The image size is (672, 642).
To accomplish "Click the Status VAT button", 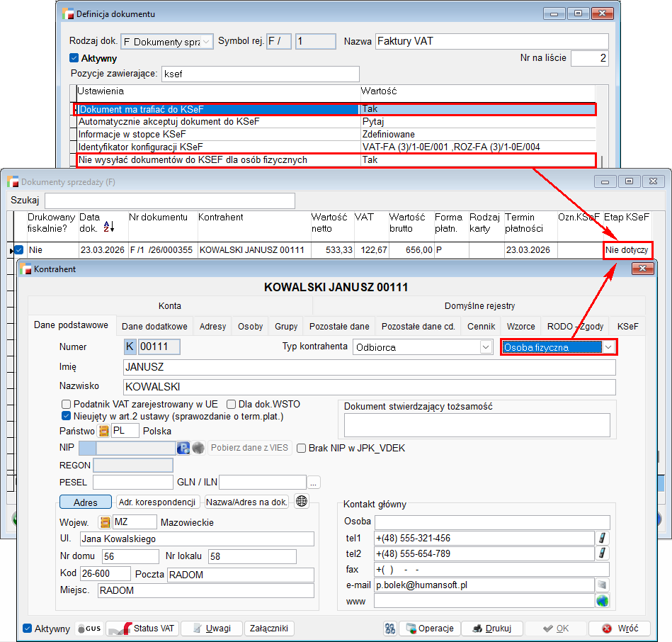I will (x=142, y=629).
